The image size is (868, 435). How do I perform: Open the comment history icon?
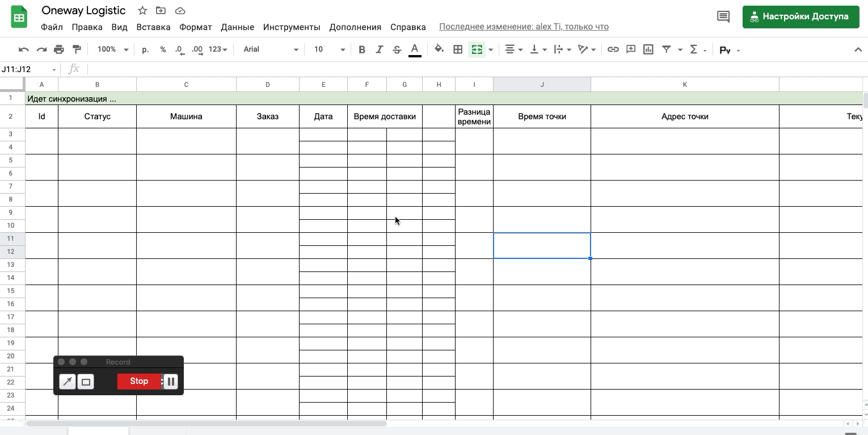pos(723,16)
